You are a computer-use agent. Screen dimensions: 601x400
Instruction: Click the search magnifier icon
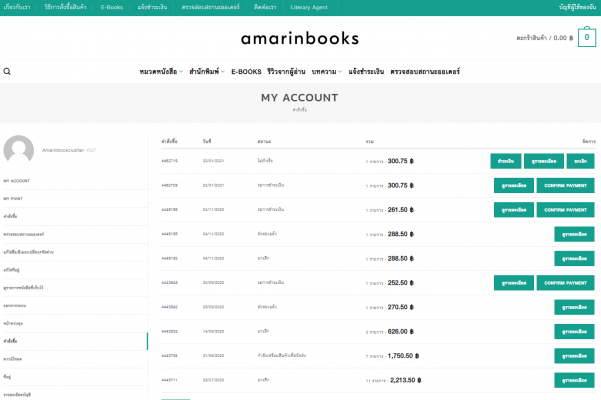pyautogui.click(x=7, y=72)
